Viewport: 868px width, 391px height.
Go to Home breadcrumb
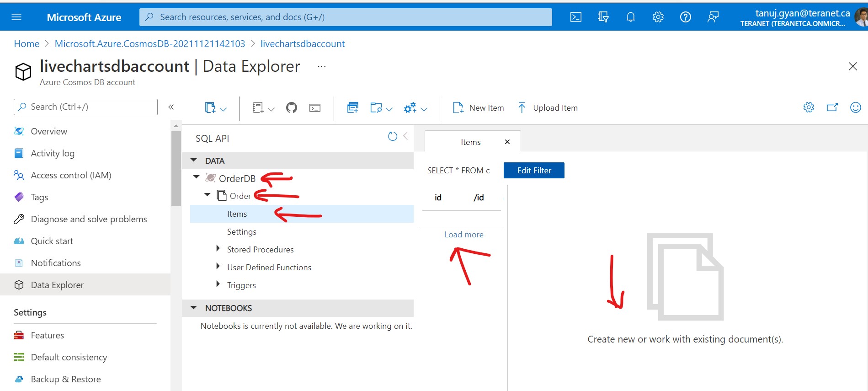coord(27,44)
